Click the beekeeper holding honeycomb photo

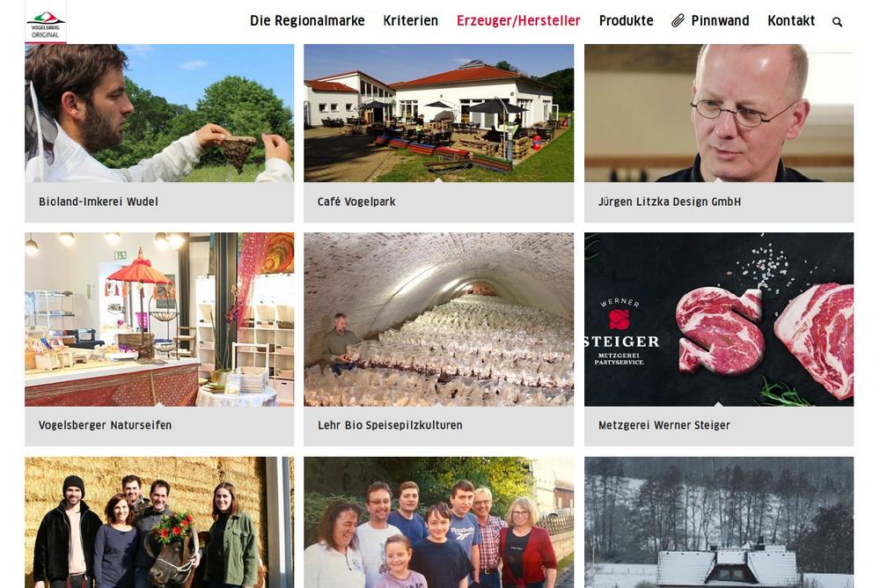click(159, 113)
